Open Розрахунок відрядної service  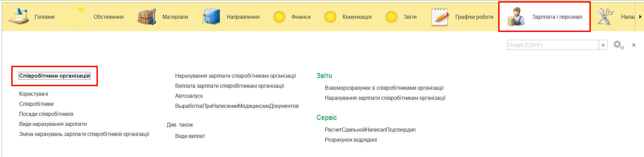351,140
